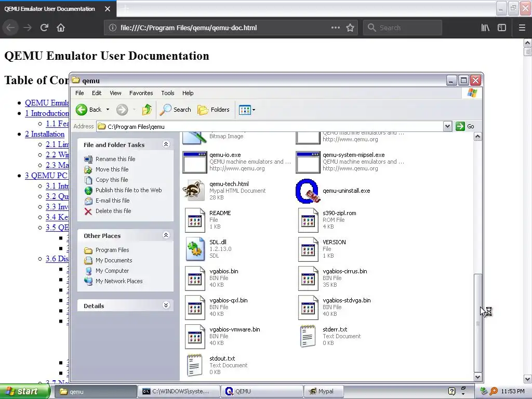This screenshot has height=399, width=532.
Task: Go to the browser home page
Action: [x=61, y=28]
